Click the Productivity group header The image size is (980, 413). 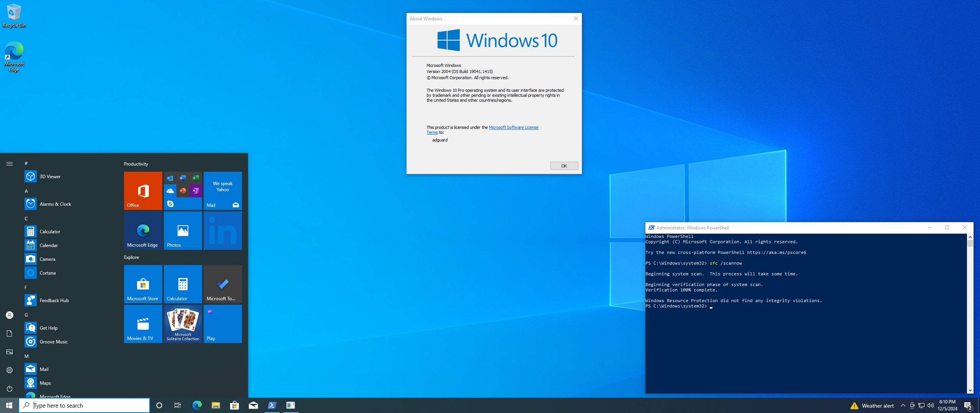click(x=136, y=164)
